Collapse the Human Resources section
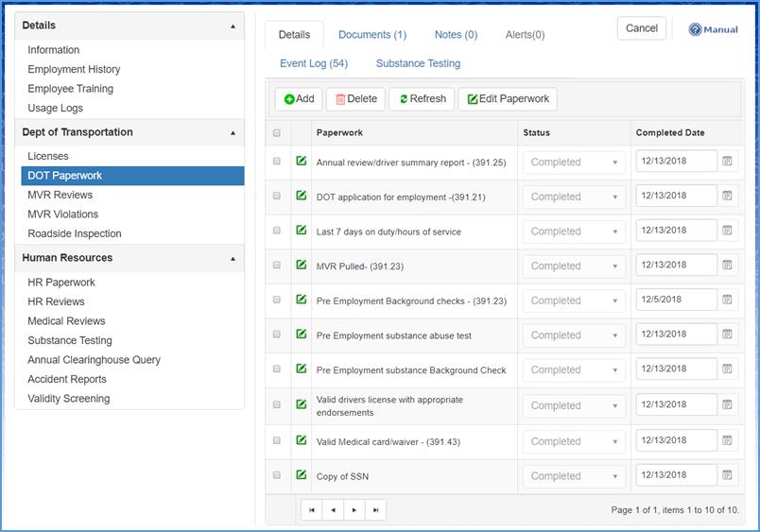Viewport: 760px width, 532px height. [x=233, y=258]
